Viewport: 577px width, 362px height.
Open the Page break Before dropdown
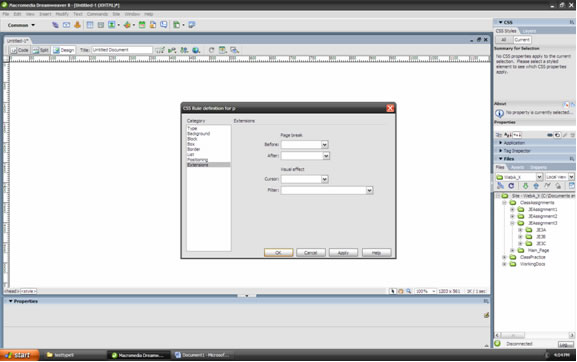(324, 145)
